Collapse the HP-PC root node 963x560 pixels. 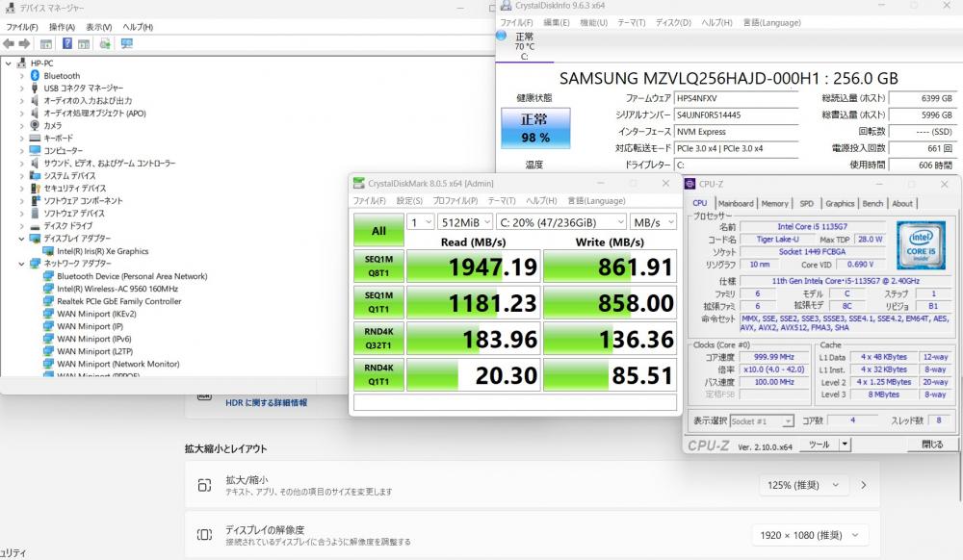pyautogui.click(x=9, y=64)
